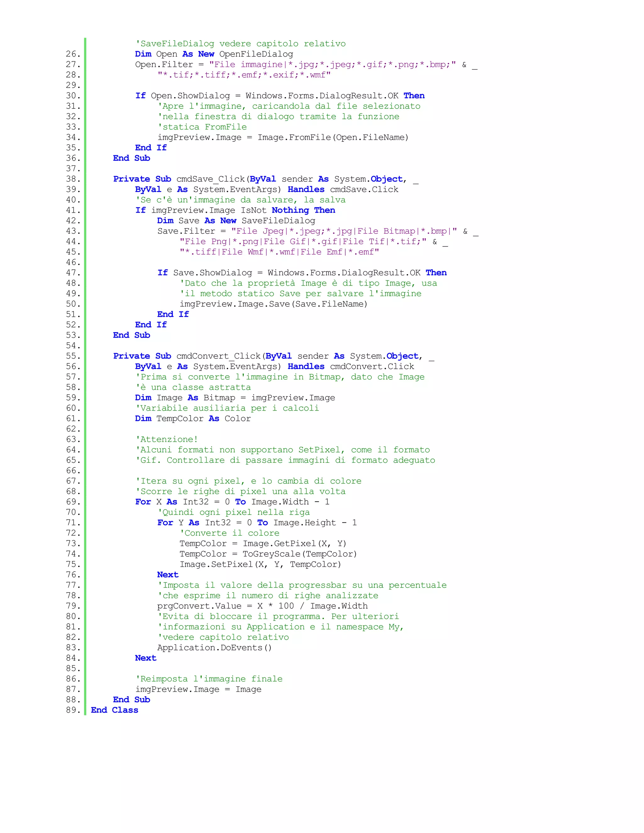
Task: Click the Open.Filter assignment on line 27
Action: (306, 64)
